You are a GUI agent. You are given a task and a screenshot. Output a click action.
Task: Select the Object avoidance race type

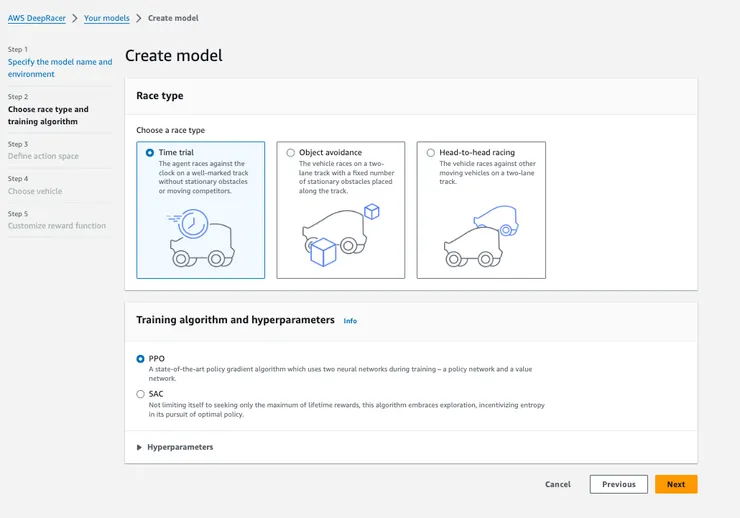[x=291, y=153]
